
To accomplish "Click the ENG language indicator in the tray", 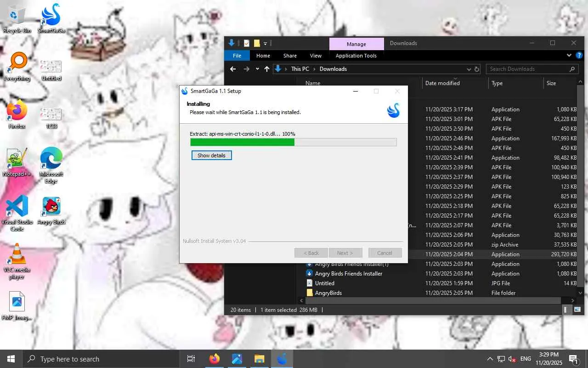I will click(x=526, y=359).
